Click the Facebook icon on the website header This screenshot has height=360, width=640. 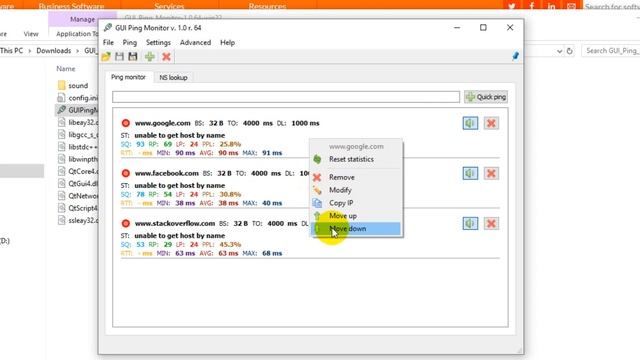pos(531,6)
